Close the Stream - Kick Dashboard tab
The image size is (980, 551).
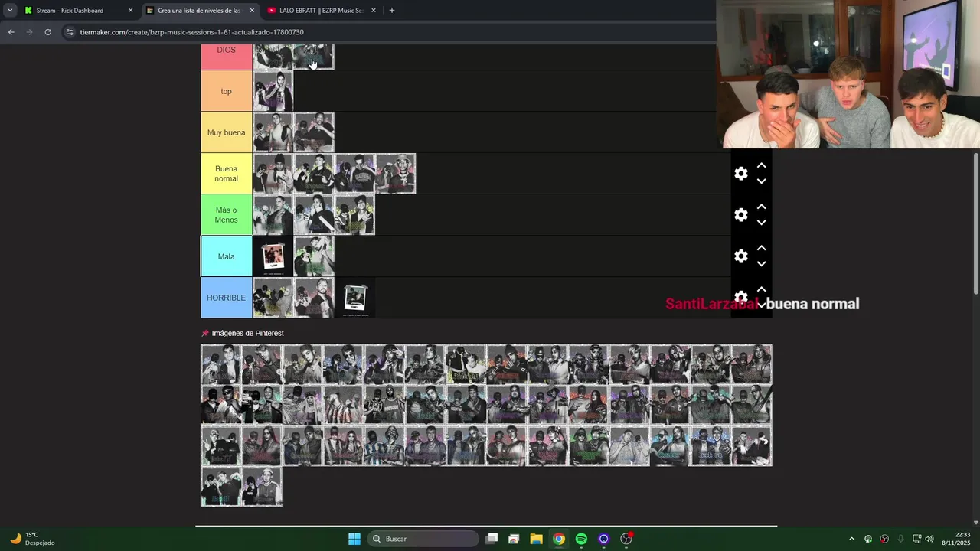tap(130, 11)
